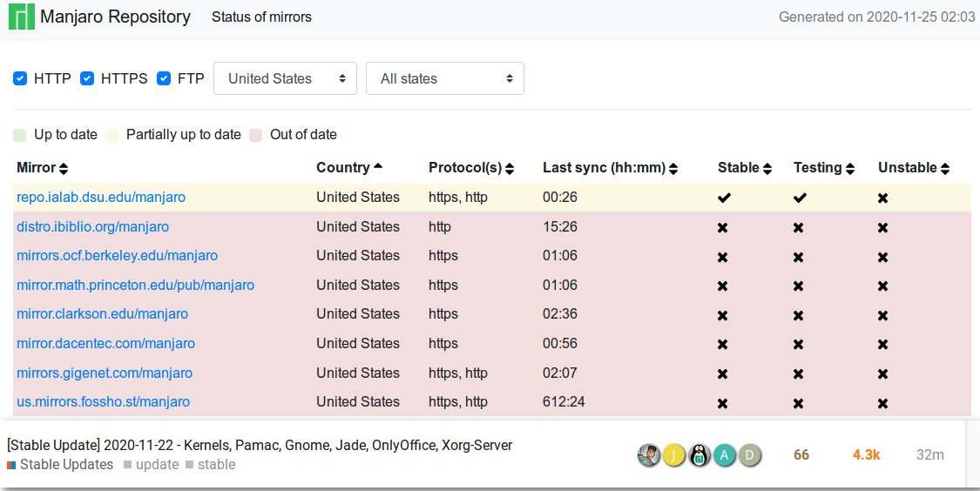Click the pink Out of date swatch
This screenshot has height=491, width=980.
(255, 135)
